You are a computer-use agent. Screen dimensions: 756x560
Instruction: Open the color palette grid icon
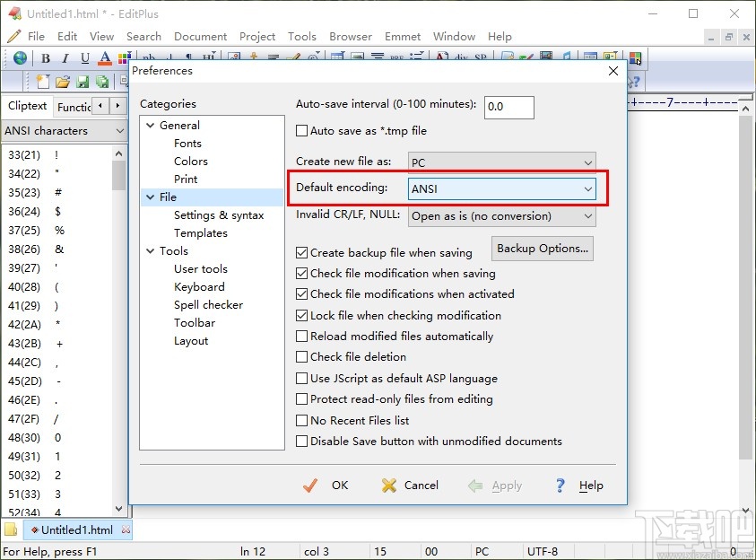(x=125, y=58)
